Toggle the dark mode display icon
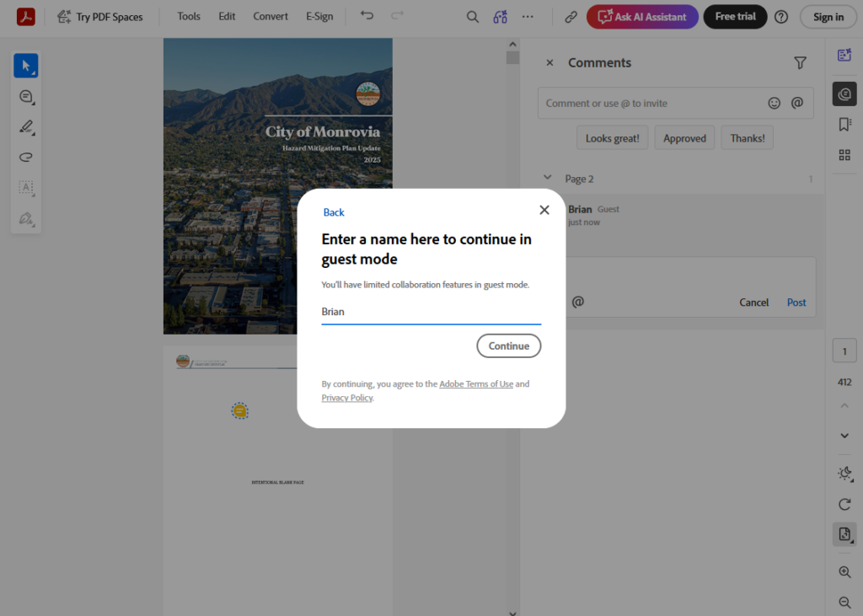Screen dimensions: 863x616 pyautogui.click(x=844, y=474)
